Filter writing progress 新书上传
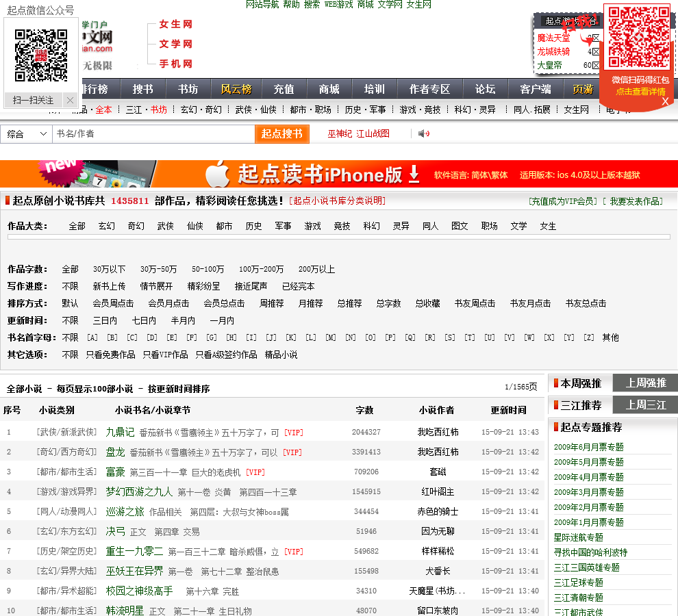Screen dimensions: 678x616 tap(109, 287)
